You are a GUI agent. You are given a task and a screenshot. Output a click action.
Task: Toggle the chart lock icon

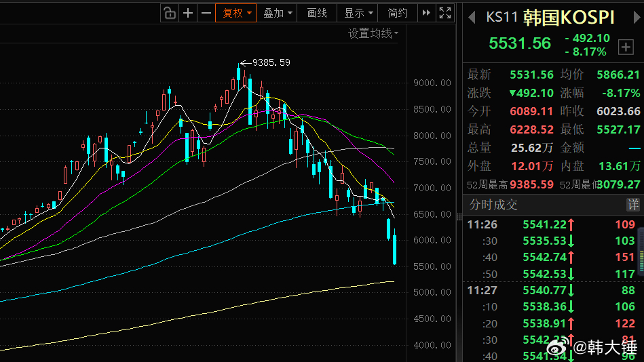170,13
